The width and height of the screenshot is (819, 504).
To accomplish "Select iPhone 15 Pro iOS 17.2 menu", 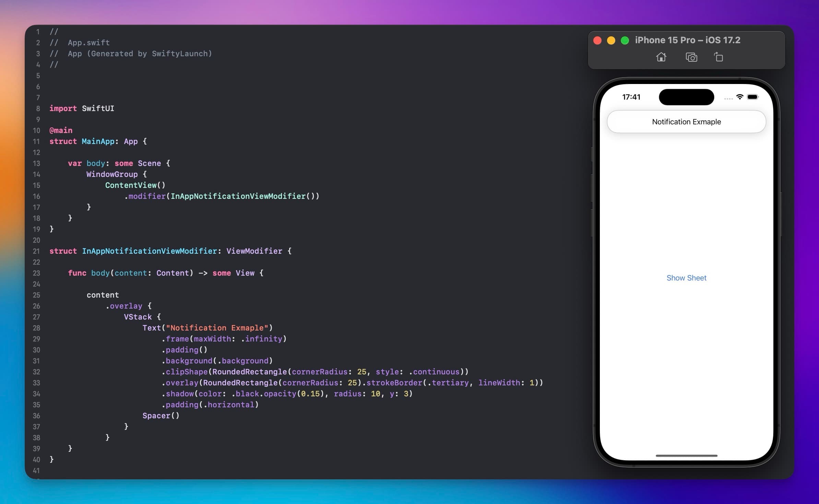I will point(700,40).
